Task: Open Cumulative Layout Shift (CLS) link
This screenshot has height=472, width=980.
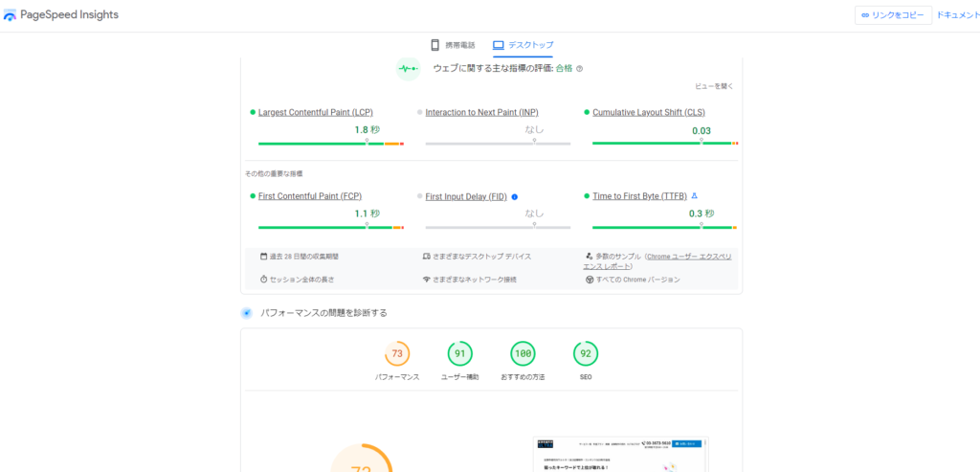Action: coord(649,113)
